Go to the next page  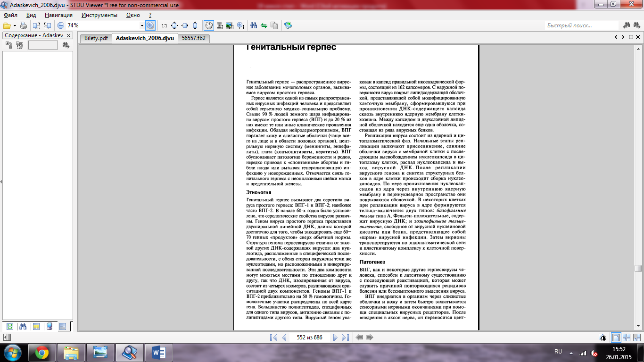(x=335, y=337)
